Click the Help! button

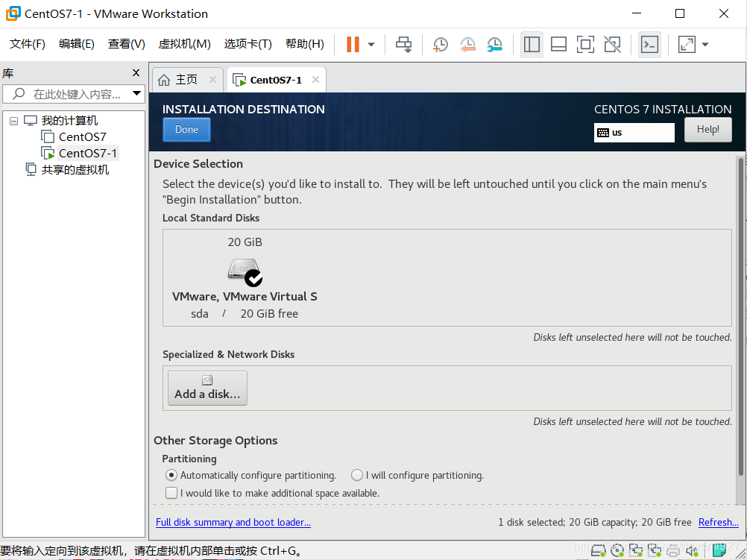tap(708, 130)
